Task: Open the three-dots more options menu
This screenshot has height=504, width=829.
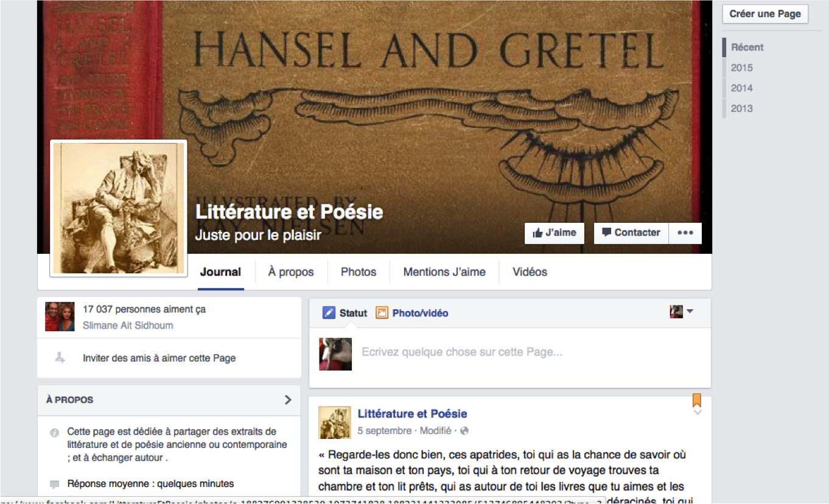Action: click(x=685, y=233)
